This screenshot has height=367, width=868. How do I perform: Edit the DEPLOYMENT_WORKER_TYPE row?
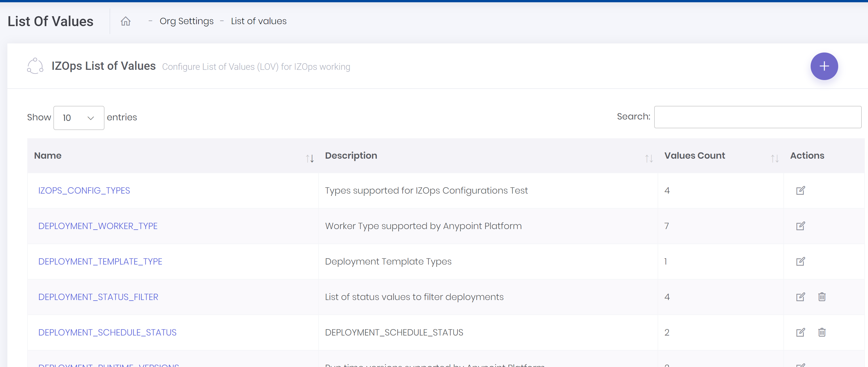[800, 226]
